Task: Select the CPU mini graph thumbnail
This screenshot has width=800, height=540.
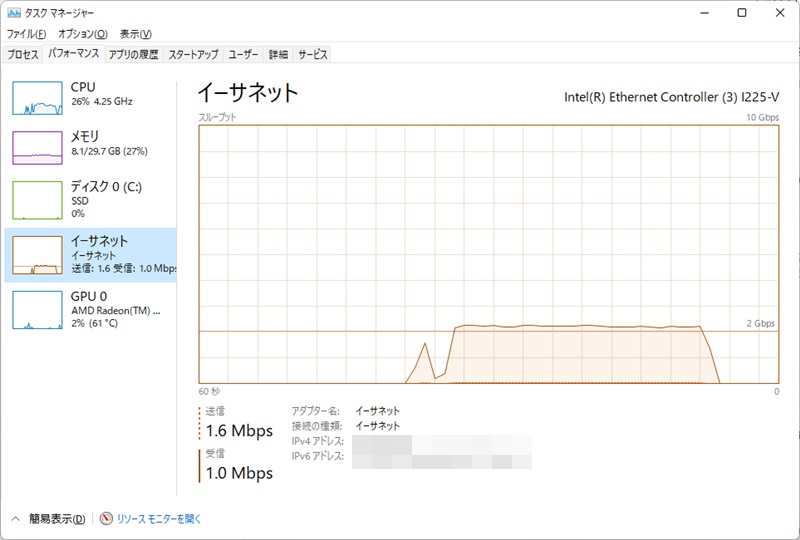Action: pos(37,96)
